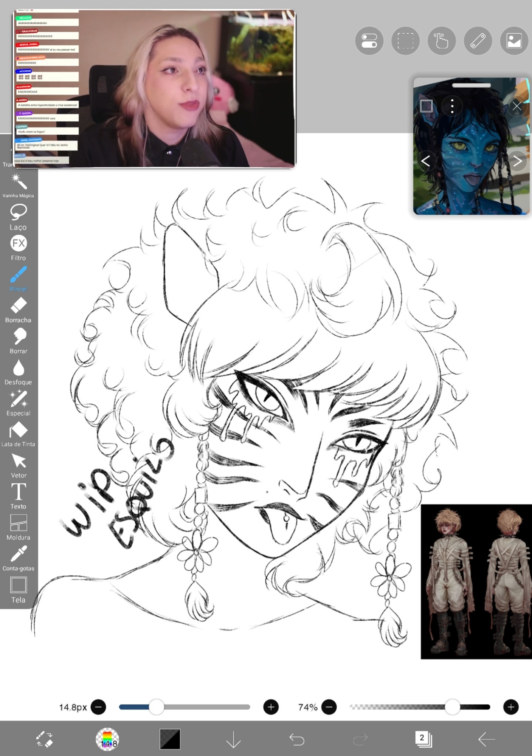The width and height of the screenshot is (532, 756).
Task: Select the Laço lasso tool
Action: 18,216
